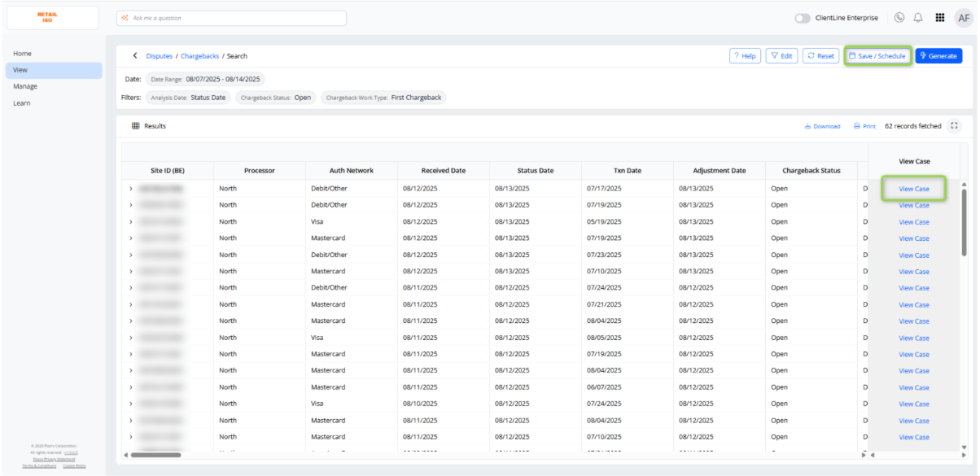Sort by Auth Network column header
Viewport: 980px width, 476px height.
pyautogui.click(x=352, y=170)
